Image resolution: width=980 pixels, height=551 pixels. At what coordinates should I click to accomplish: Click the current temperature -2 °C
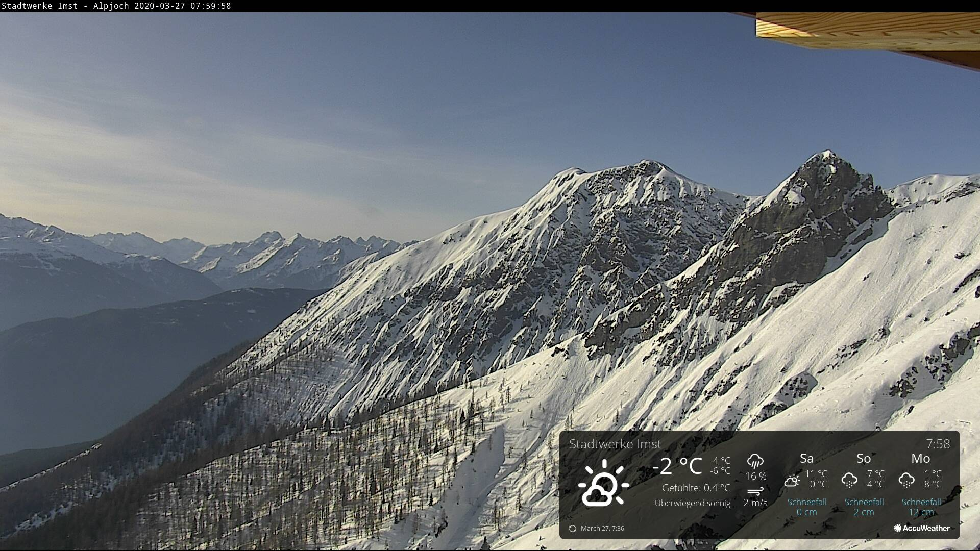(x=677, y=466)
